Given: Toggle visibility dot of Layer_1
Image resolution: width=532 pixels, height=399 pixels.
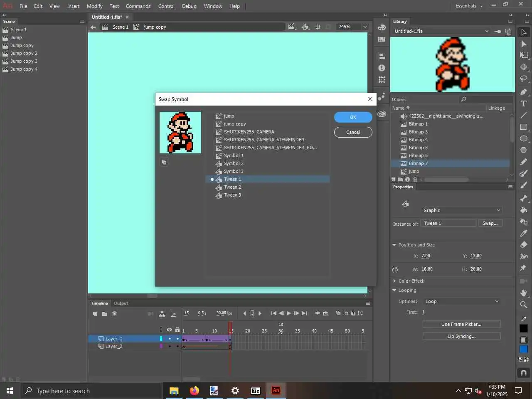Looking at the screenshot, I should pos(170,339).
